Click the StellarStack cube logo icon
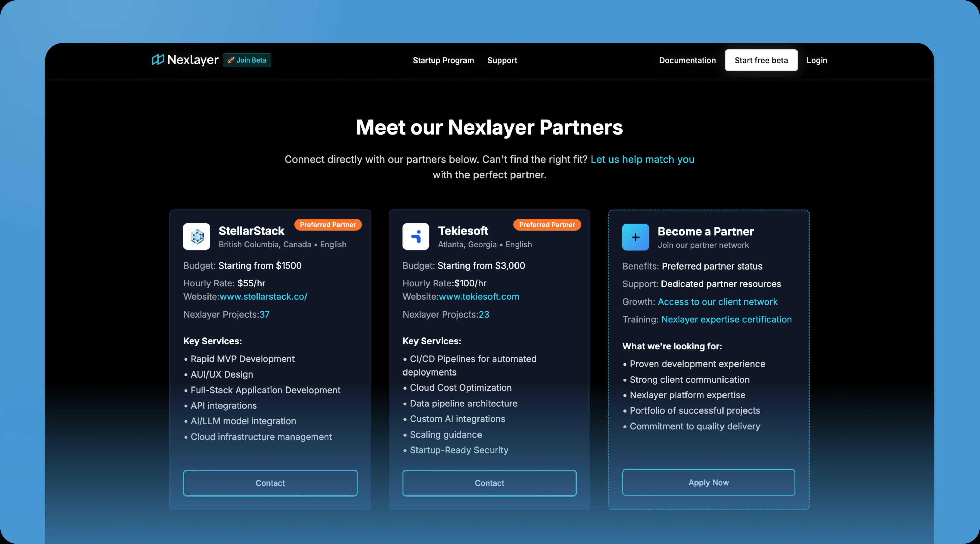Screen dimensions: 980x544 click(x=196, y=237)
